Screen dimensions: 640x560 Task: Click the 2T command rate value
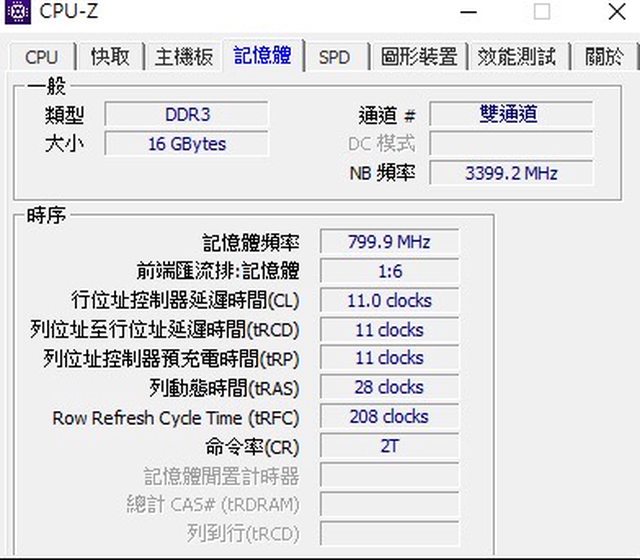point(389,446)
